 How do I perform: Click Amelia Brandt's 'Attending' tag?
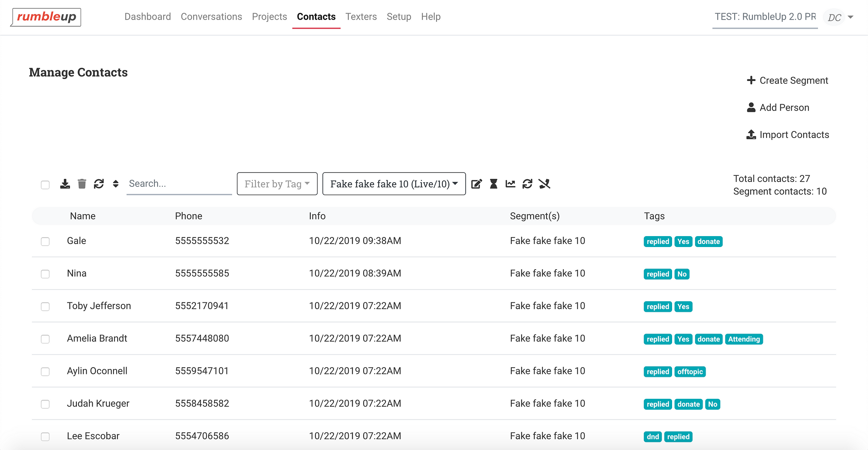click(744, 339)
